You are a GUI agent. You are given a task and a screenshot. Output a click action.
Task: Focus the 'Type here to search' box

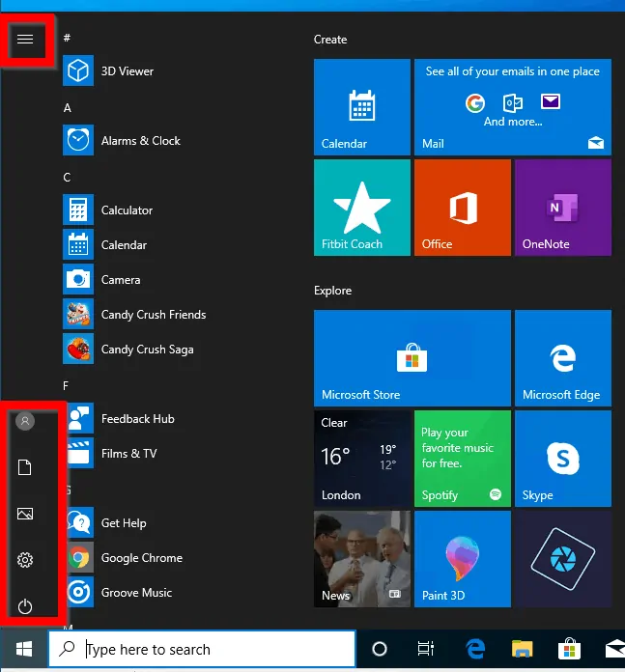click(x=202, y=649)
